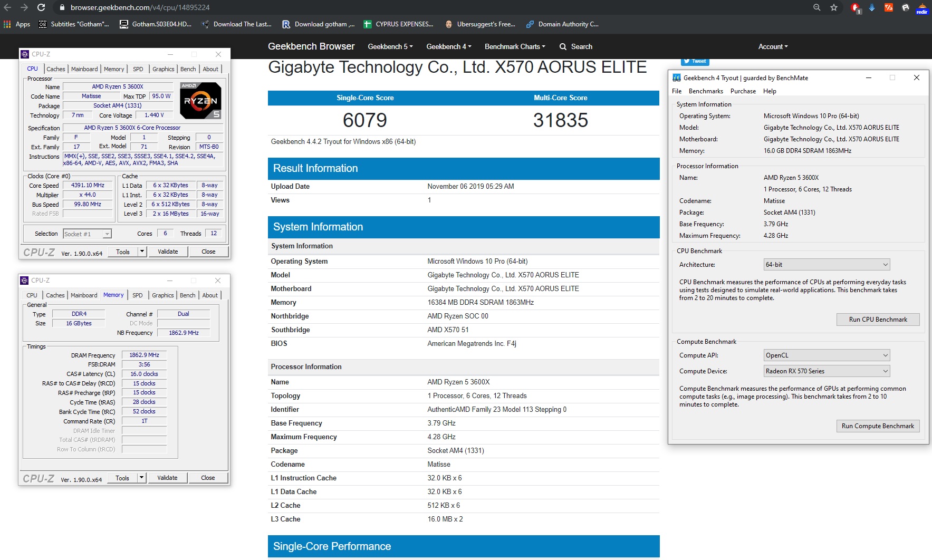Open the Download The Last bookmark

pyautogui.click(x=236, y=24)
